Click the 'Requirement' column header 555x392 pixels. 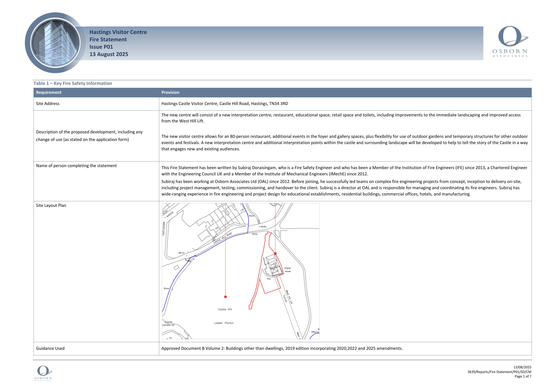coord(49,92)
